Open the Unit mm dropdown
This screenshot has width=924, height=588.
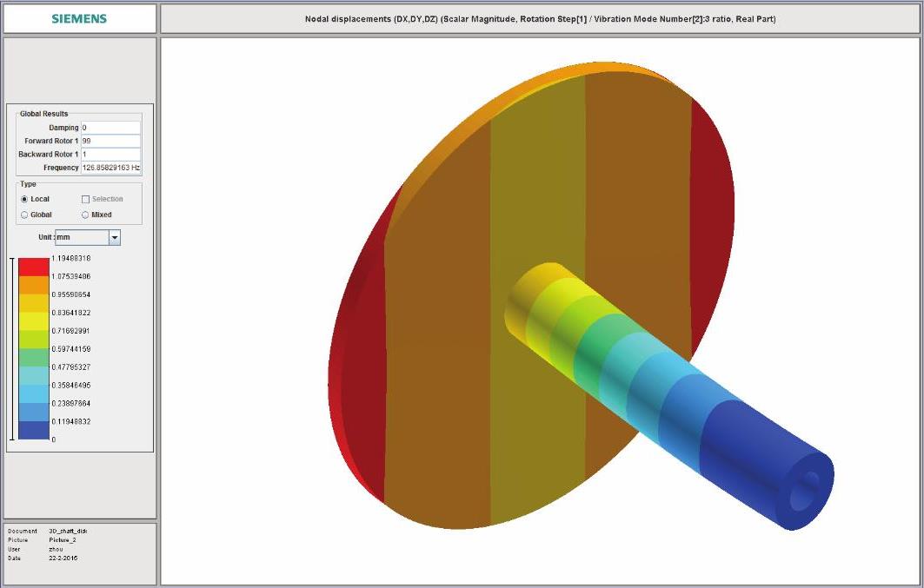(114, 237)
